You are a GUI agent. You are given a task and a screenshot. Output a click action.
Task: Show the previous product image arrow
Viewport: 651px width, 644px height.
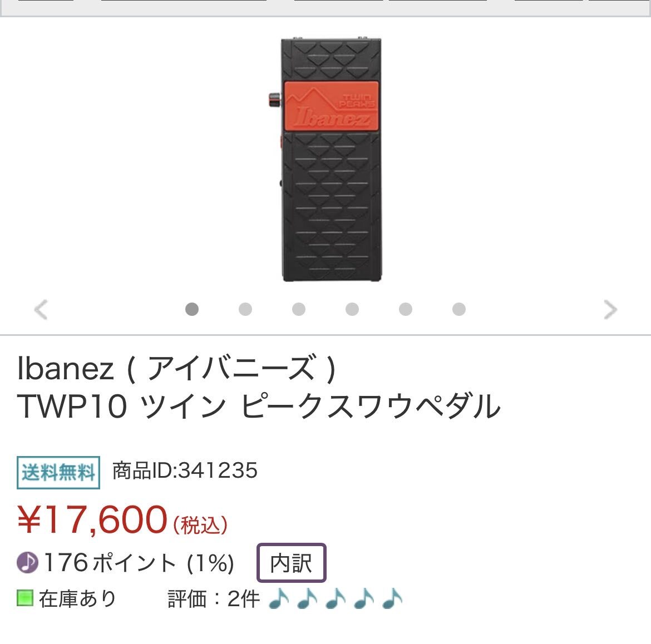pos(41,310)
